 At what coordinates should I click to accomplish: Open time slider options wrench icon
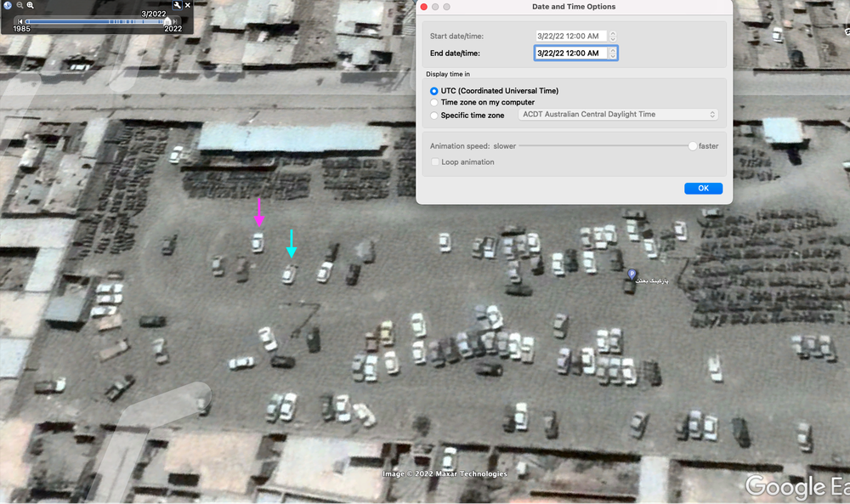point(178,5)
